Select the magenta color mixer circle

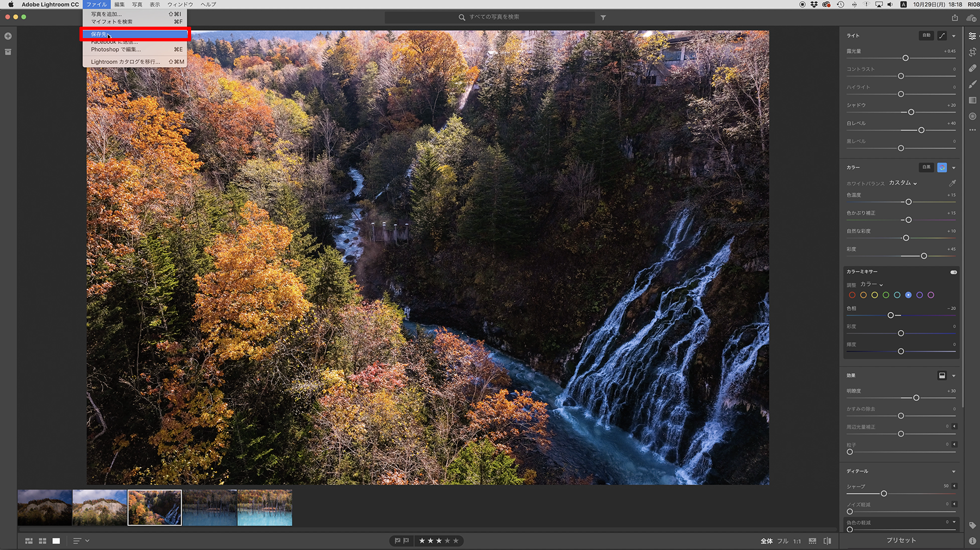pos(931,295)
